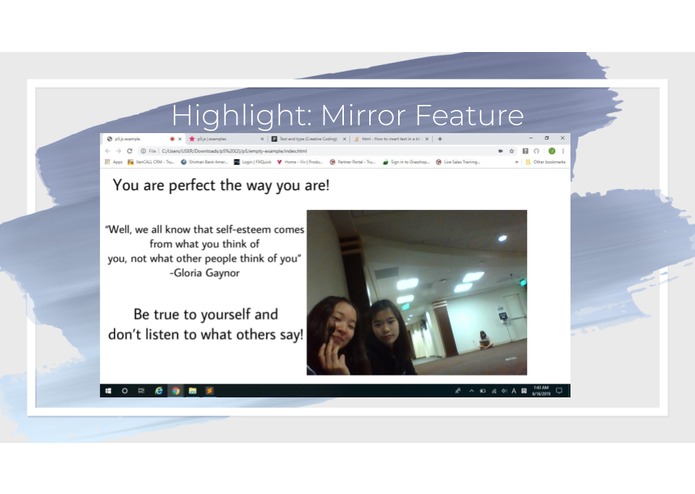This screenshot has height=494, width=695.
Task: Open Task View on the taskbar
Action: (141, 391)
